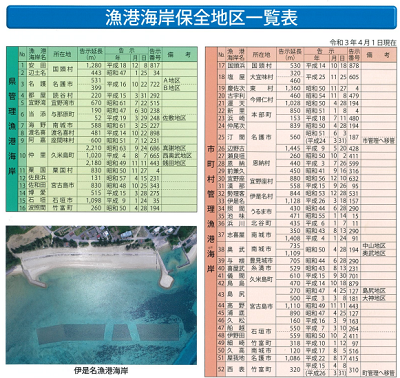Select the vertical label 市町村管理漁港海岸

click(211, 209)
